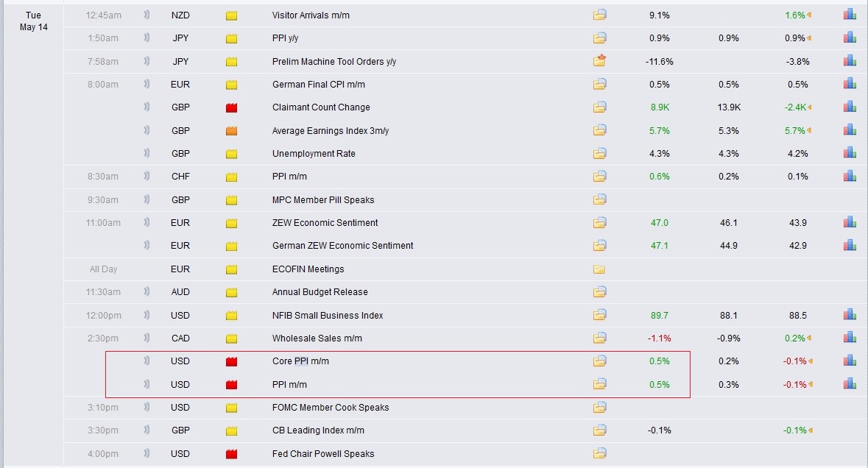Open detail folder for Prelim Machine Tool Orders
This screenshot has width=868, height=468.
[x=600, y=61]
